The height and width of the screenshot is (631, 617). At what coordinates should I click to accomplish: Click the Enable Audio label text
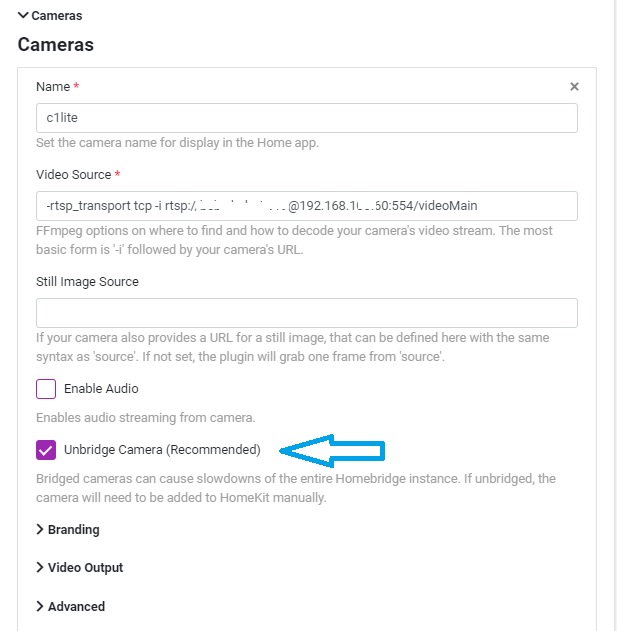(x=101, y=388)
